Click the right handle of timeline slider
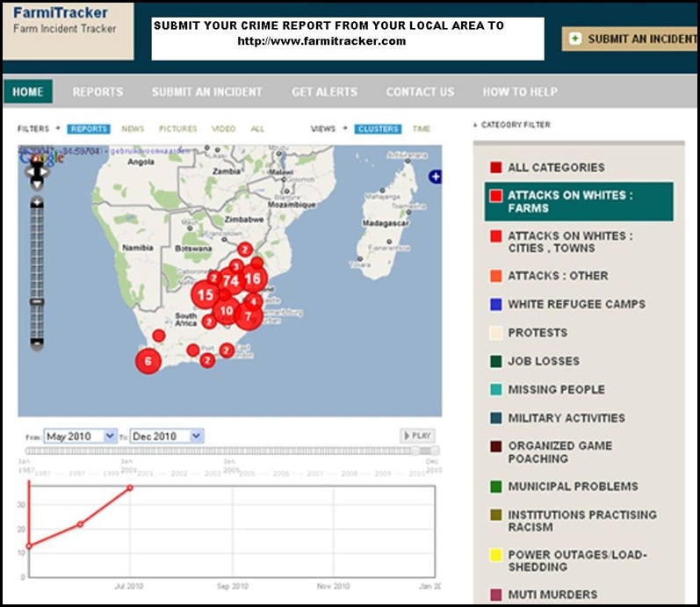 click(x=436, y=451)
